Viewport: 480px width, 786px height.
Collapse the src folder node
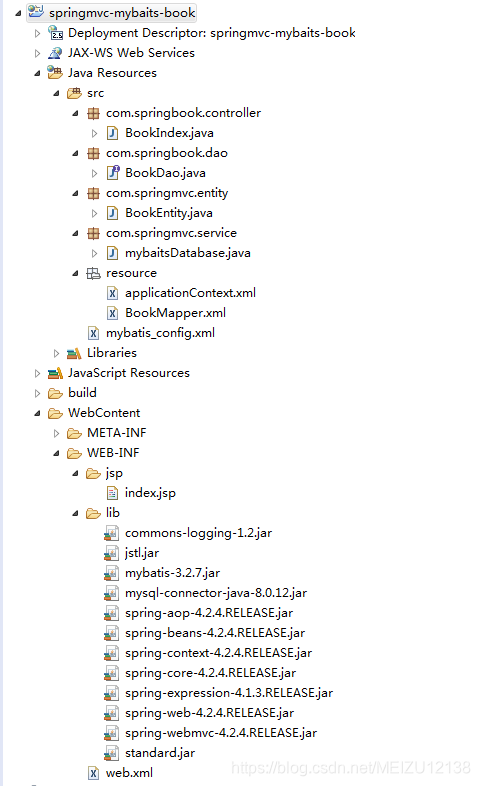[57, 93]
